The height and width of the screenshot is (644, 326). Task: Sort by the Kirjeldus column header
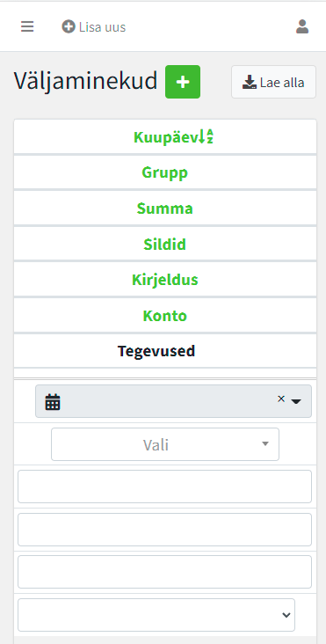pos(165,280)
